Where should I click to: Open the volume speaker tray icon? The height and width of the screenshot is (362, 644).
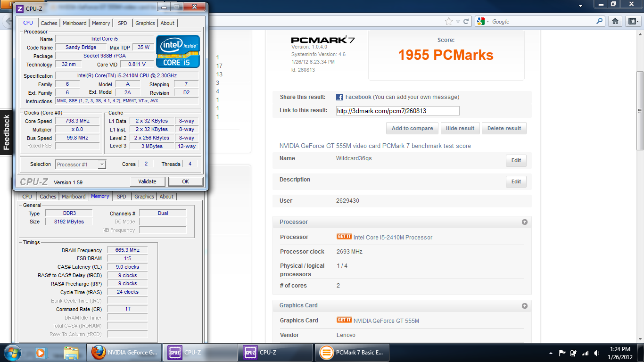597,353
